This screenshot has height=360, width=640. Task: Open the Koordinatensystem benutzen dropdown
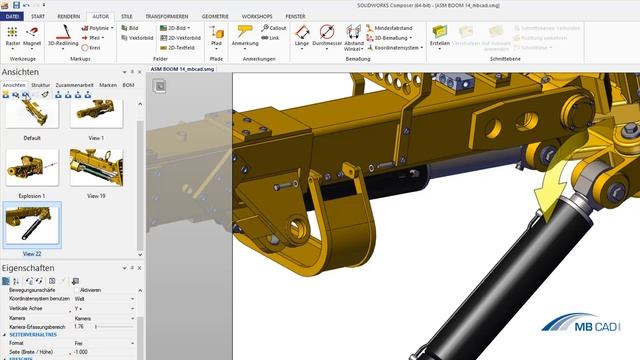pyautogui.click(x=132, y=299)
